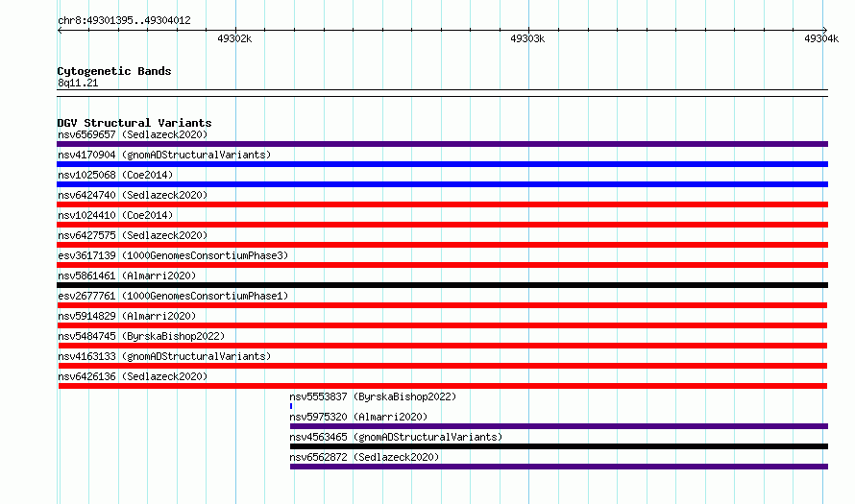The image size is (855, 504).
Task: Select the purple bar under nsv5975320
Action: 559,426
